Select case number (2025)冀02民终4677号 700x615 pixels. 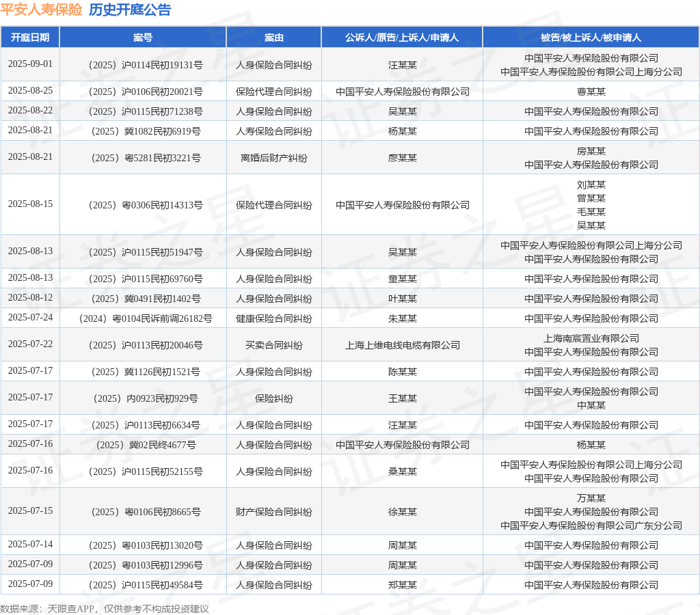click(x=146, y=445)
